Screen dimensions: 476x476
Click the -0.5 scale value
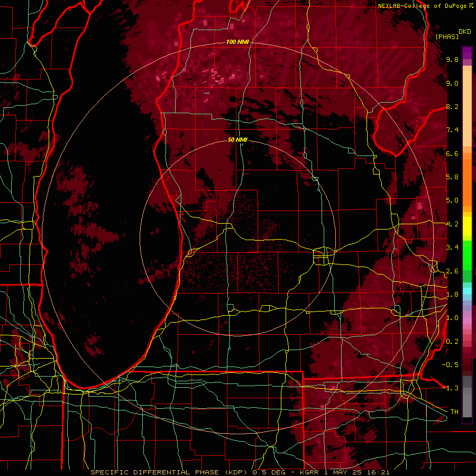point(450,365)
